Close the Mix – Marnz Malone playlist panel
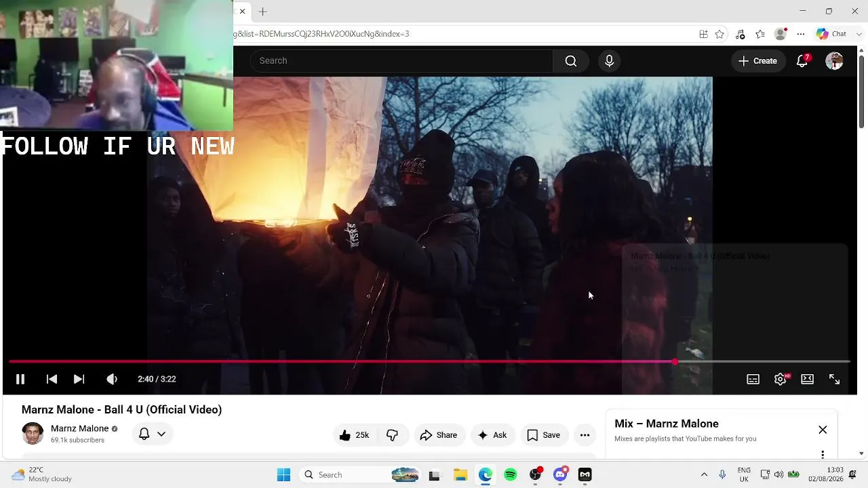This screenshot has width=868, height=488. click(823, 430)
